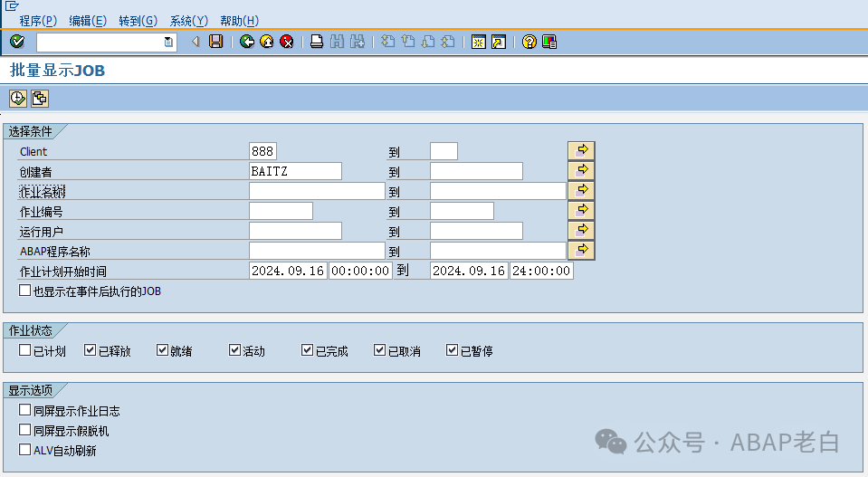Click the ABAP程序名称 from-value field
The image size is (868, 477).
click(317, 251)
